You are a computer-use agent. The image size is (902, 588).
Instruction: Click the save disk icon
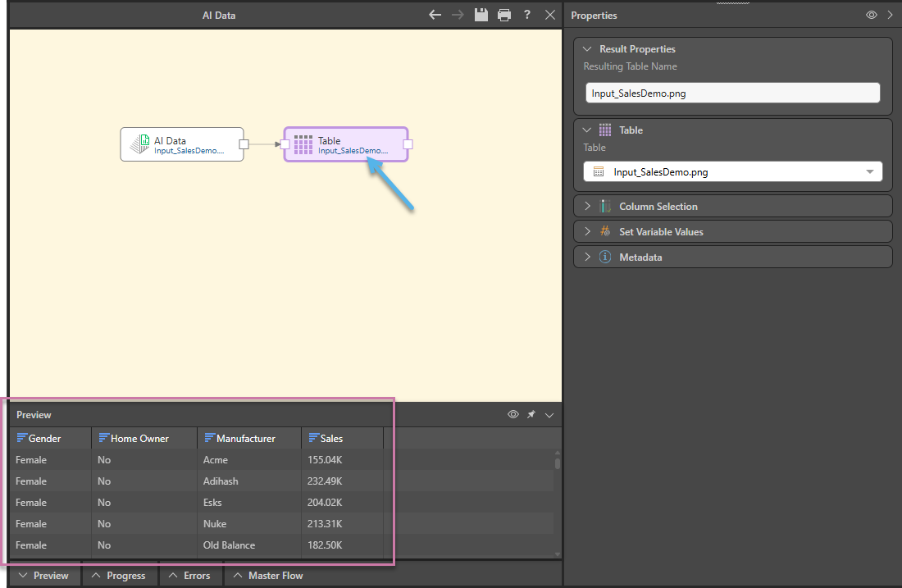point(481,15)
